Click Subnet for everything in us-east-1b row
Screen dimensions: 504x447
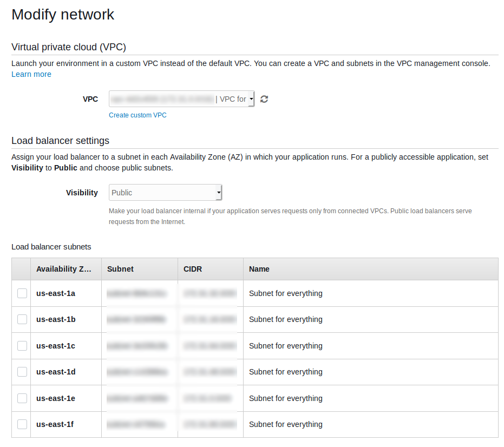[x=286, y=319]
